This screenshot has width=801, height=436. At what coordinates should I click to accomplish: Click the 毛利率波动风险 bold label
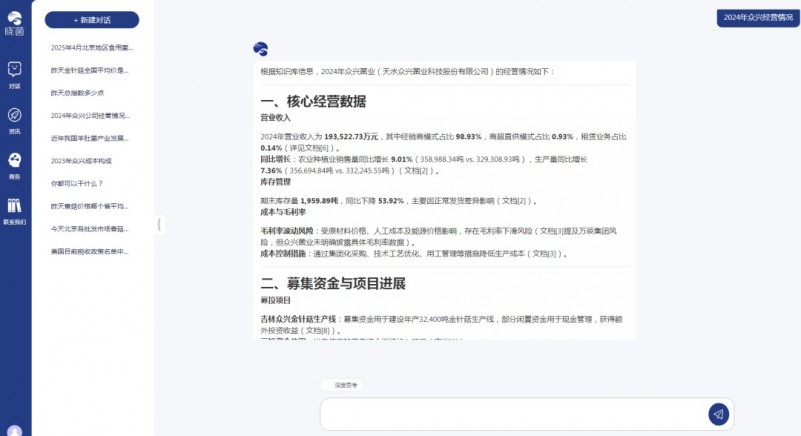(287, 231)
